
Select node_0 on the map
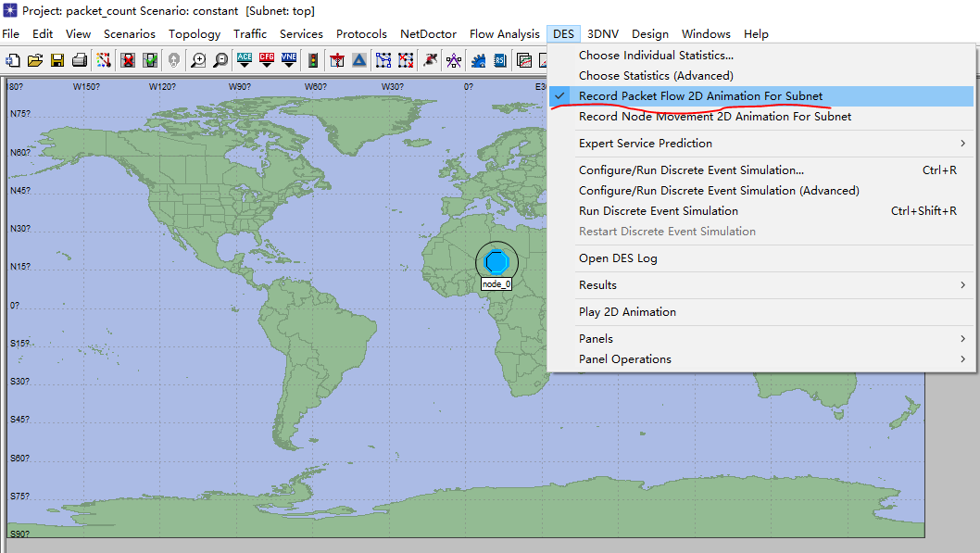496,262
